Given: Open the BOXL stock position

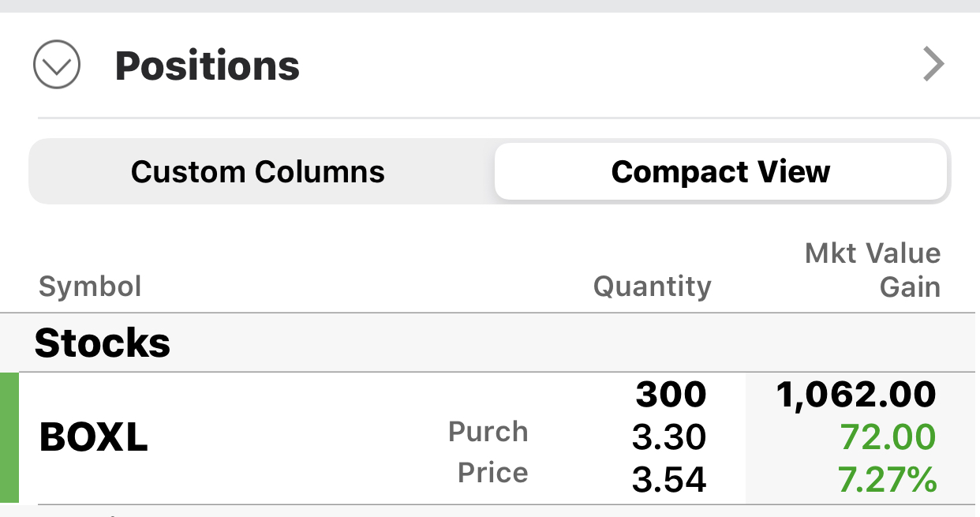Looking at the screenshot, I should (93, 438).
